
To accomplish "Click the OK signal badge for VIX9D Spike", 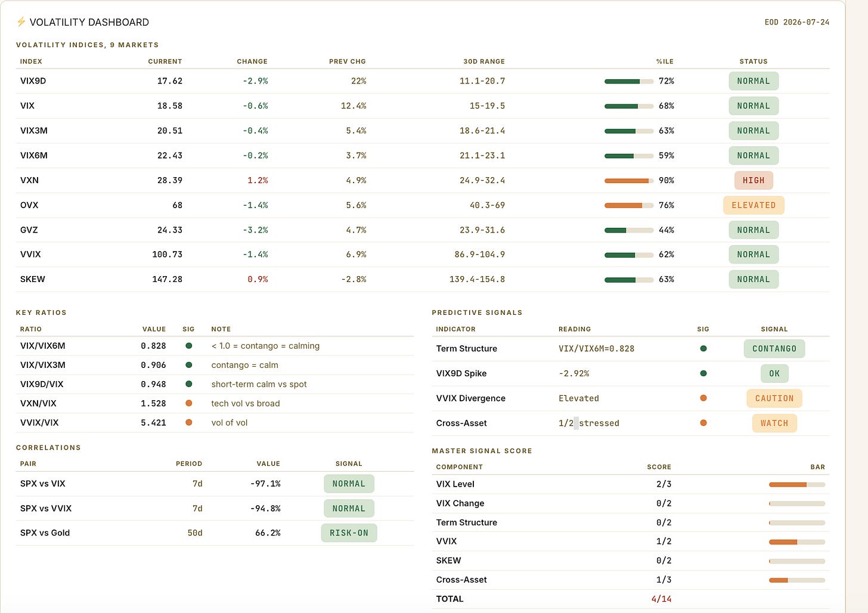I will [774, 373].
